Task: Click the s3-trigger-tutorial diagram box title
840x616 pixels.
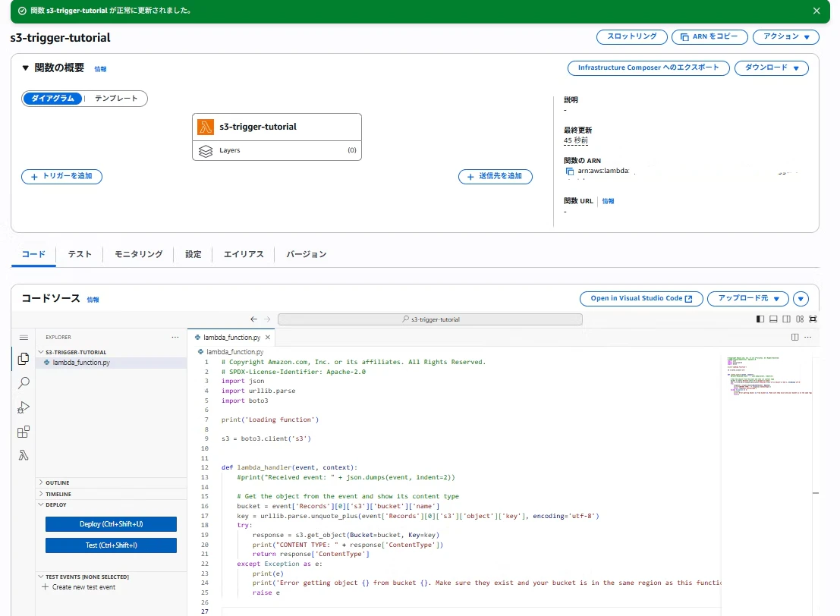Action: 258,127
